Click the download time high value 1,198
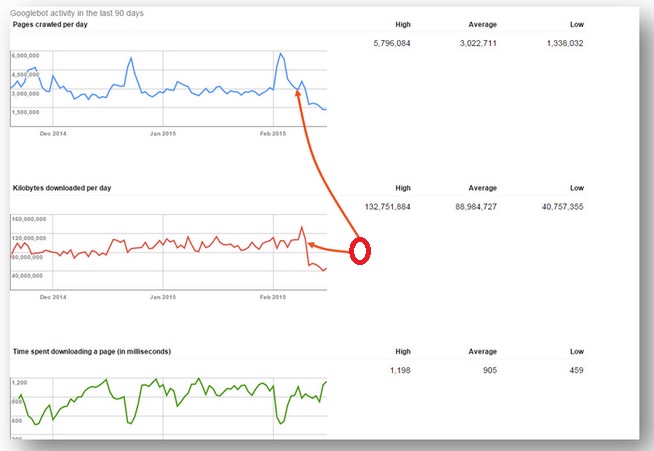This screenshot has height=451, width=654. [400, 370]
